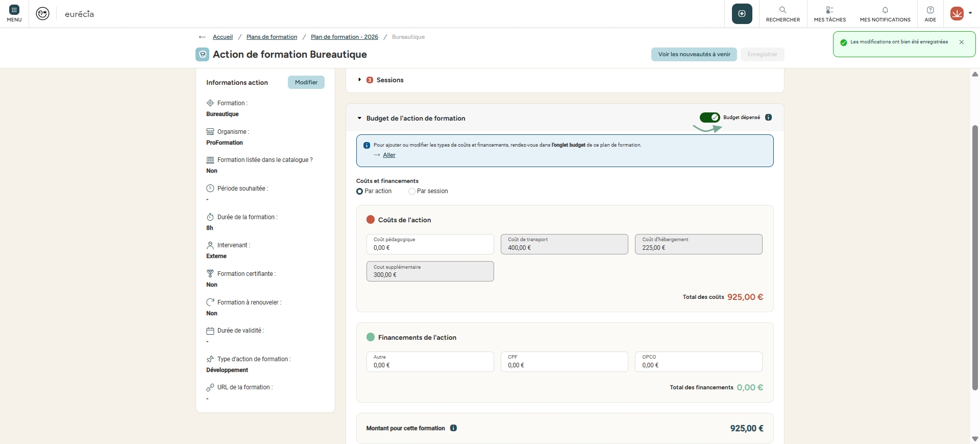Click info icon next to Montant pour cette formation
The height and width of the screenshot is (444, 980).
[453, 428]
